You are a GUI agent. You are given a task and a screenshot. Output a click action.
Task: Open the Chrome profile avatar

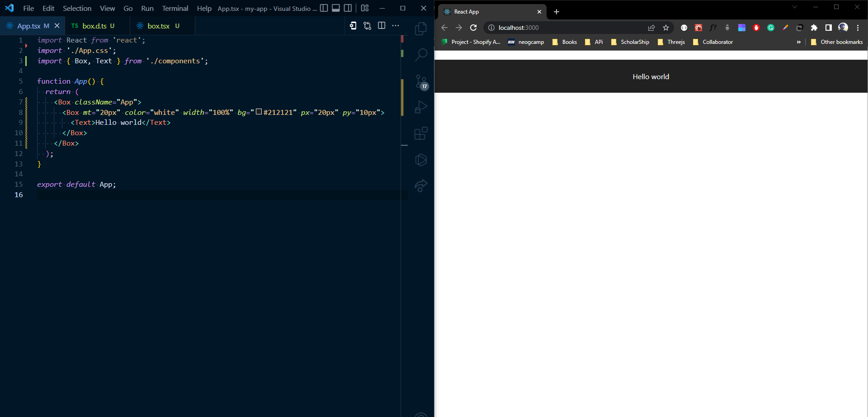click(x=843, y=28)
